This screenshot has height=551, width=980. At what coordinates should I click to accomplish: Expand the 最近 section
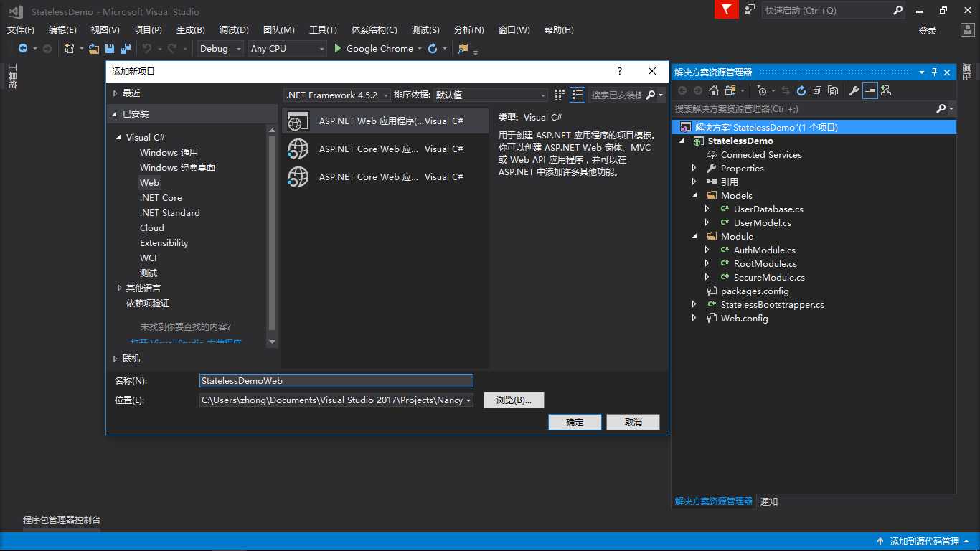(x=115, y=93)
